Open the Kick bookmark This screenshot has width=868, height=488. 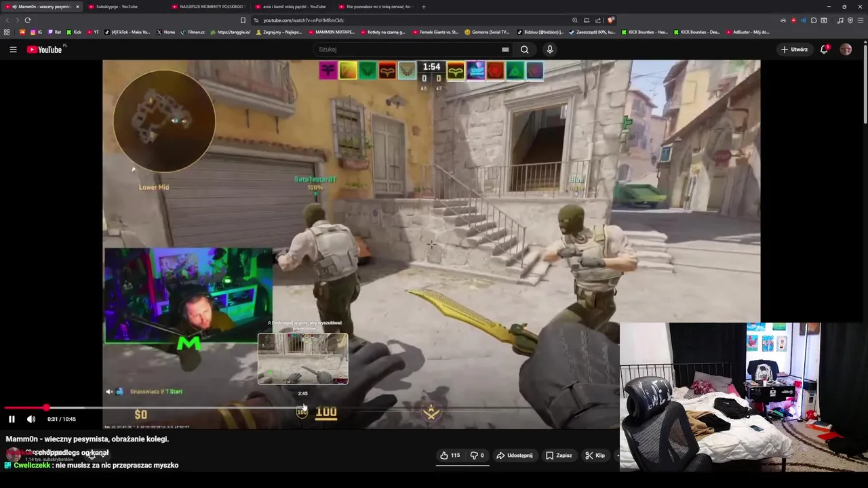(x=74, y=32)
